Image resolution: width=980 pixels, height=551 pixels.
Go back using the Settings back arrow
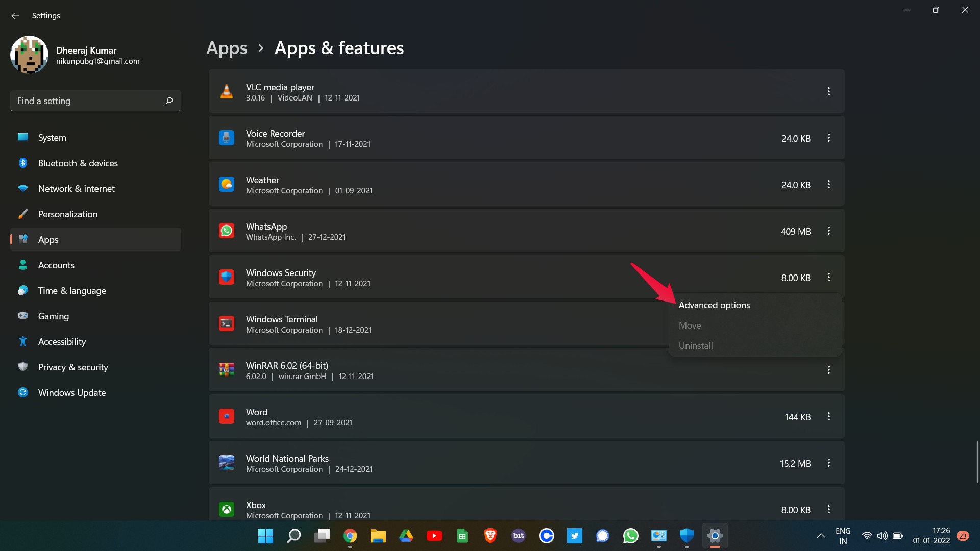click(x=15, y=16)
